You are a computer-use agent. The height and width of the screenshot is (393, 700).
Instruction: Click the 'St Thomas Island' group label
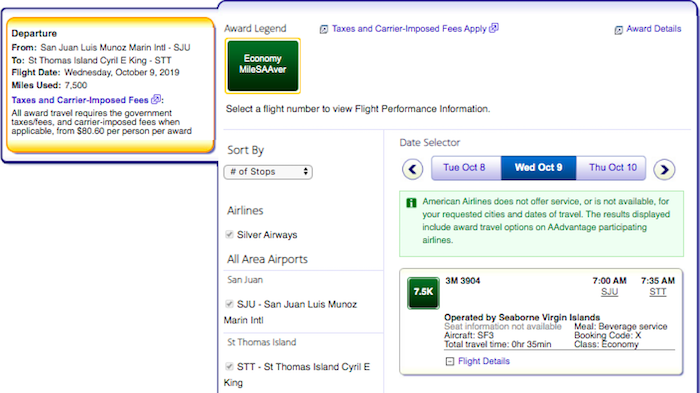pos(262,343)
